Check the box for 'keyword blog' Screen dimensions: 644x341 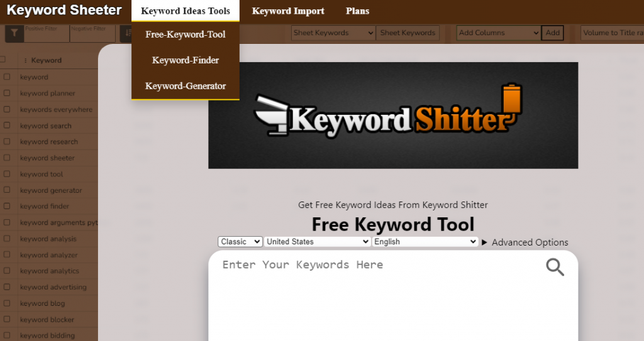(7, 303)
